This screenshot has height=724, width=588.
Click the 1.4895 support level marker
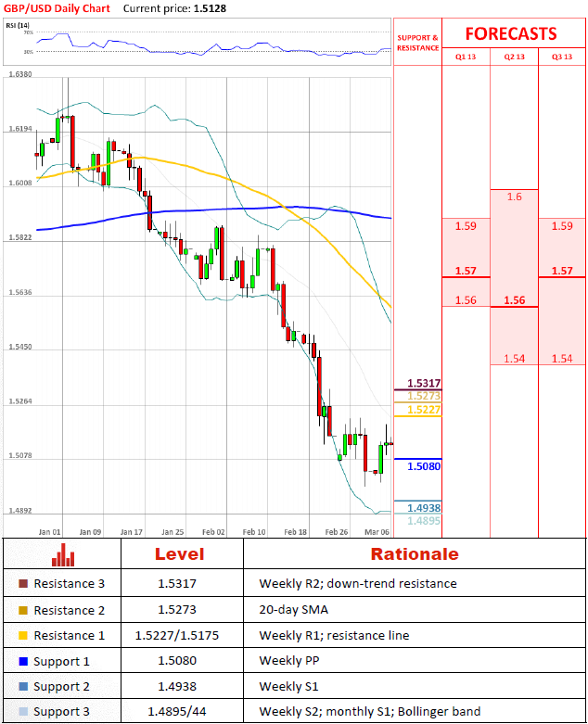424,521
